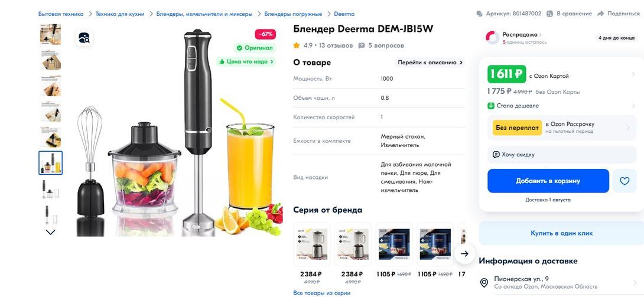Screen dimensions: 644x297
Task: Click the В сравнение compare icon
Action: (x=550, y=14)
